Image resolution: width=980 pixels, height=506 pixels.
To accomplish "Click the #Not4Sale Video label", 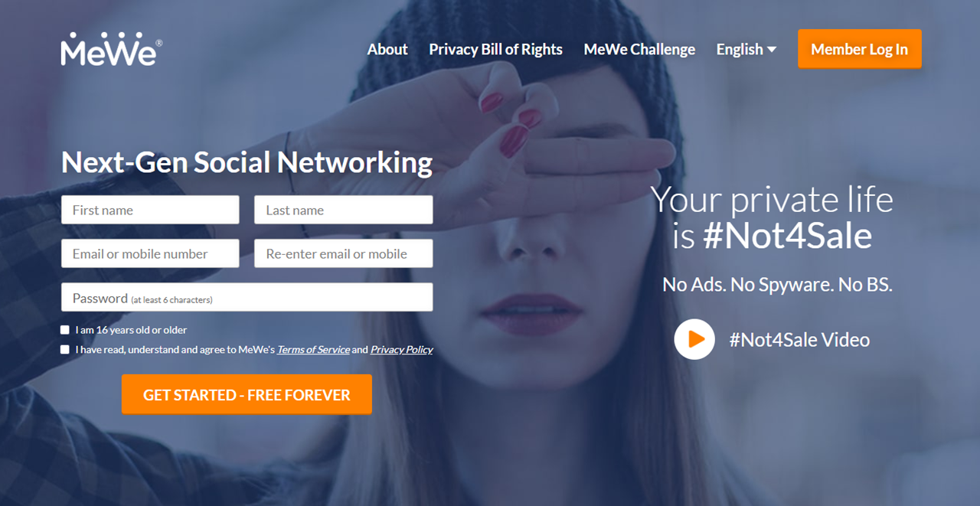I will point(799,340).
